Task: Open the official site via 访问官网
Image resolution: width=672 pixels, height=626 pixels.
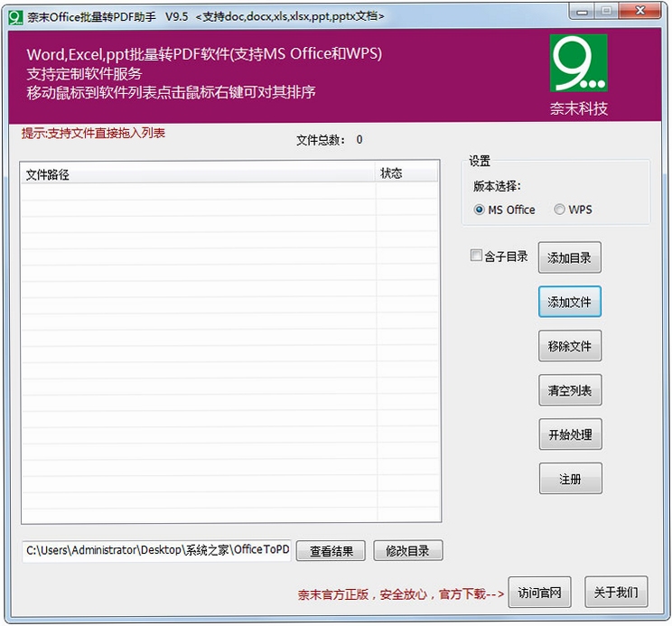Action: point(539,593)
